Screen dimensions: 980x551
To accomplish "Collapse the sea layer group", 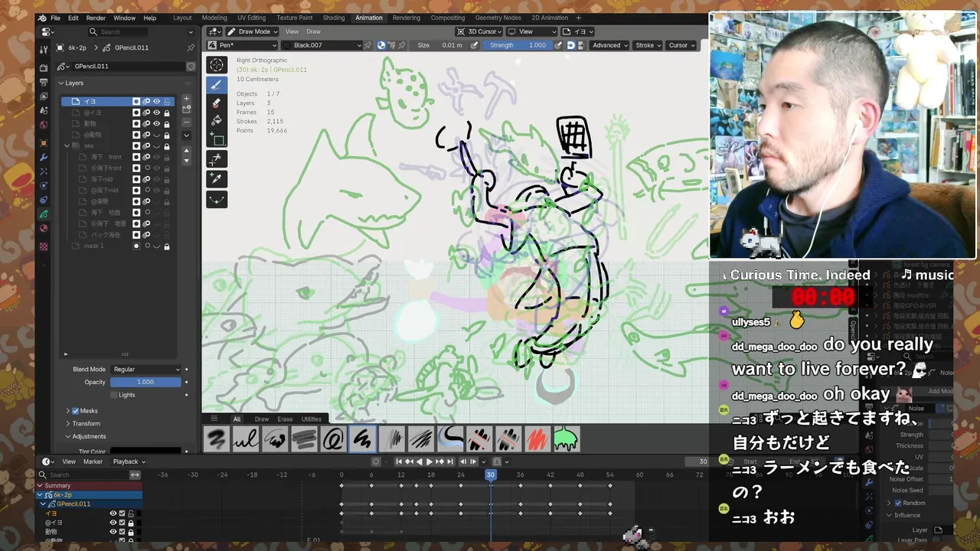I will [67, 145].
